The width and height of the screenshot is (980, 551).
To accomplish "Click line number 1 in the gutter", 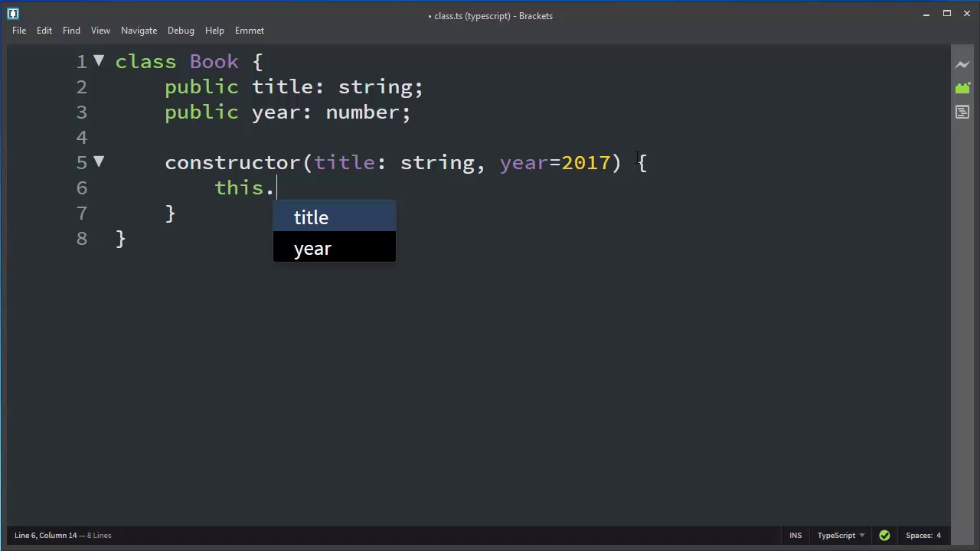I will tap(82, 62).
